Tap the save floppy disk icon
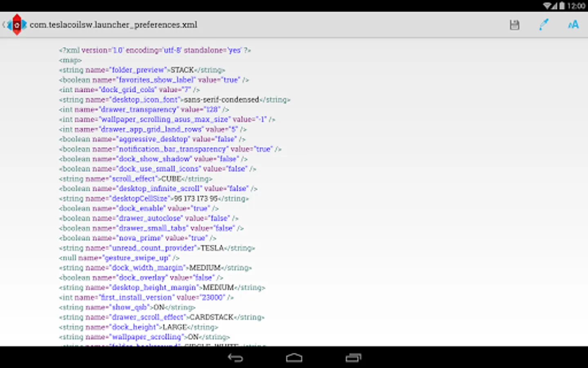Viewport: 588px width, 368px height. tap(514, 25)
